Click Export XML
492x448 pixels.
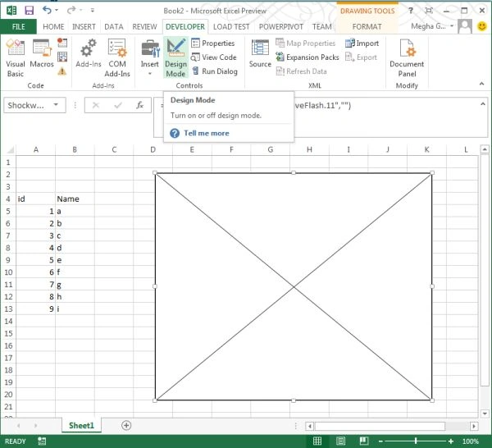(361, 57)
